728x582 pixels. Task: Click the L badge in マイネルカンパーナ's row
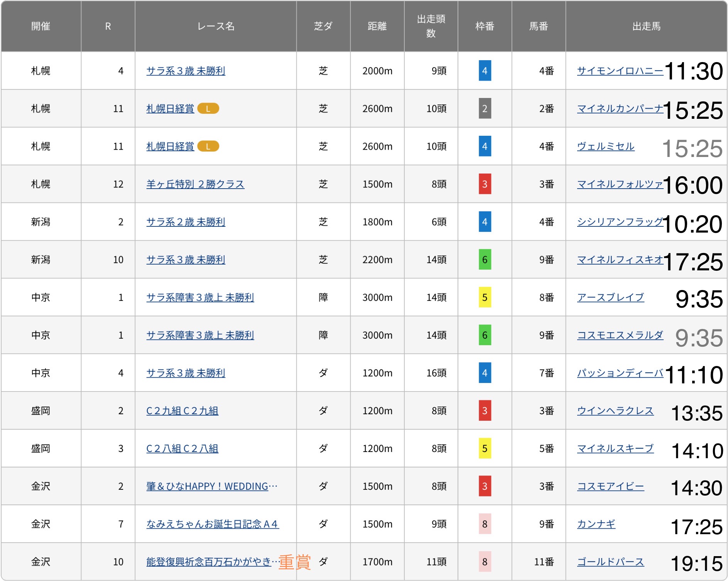click(208, 109)
